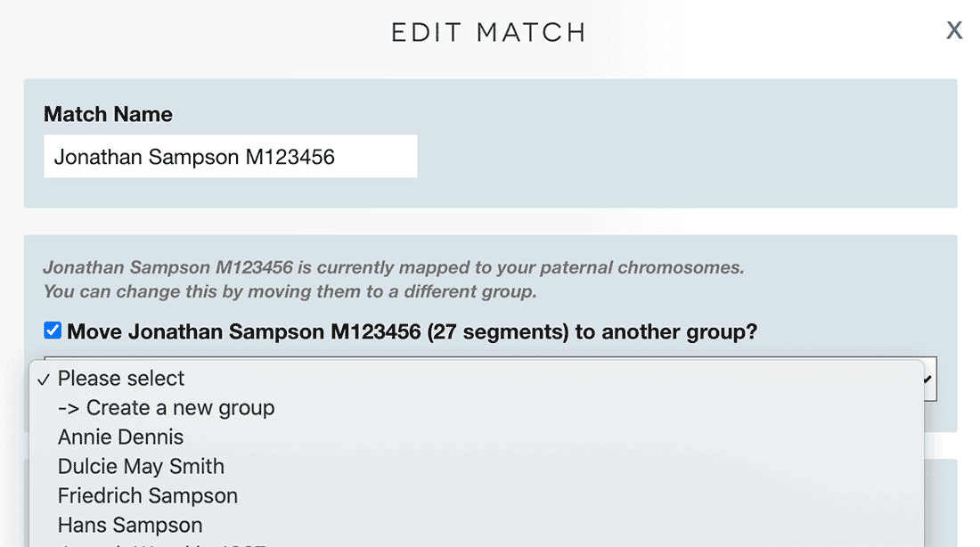
Task: Click the Match Name label
Action: coord(107,114)
